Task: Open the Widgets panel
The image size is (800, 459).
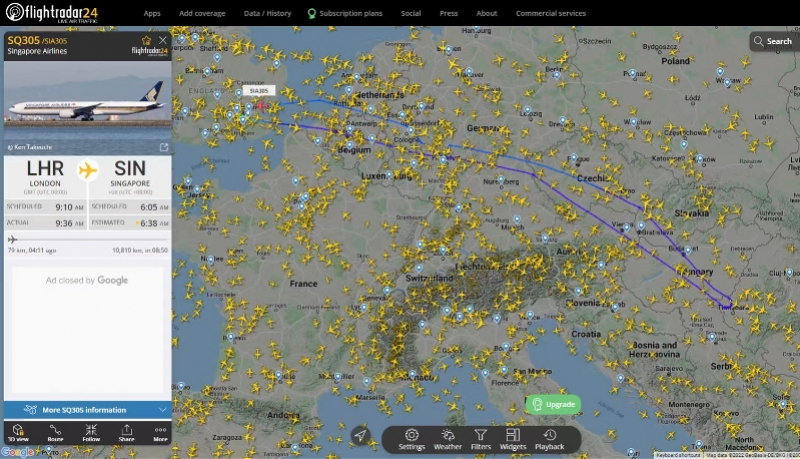Action: pos(513,439)
